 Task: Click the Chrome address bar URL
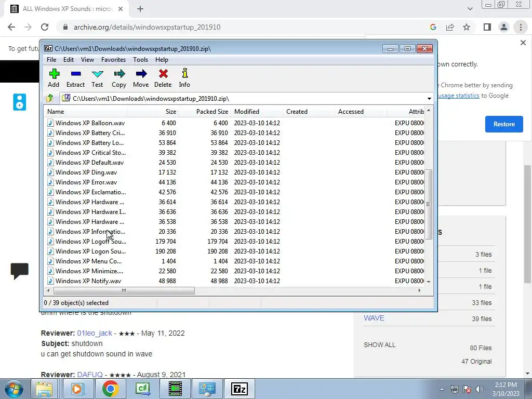147,27
